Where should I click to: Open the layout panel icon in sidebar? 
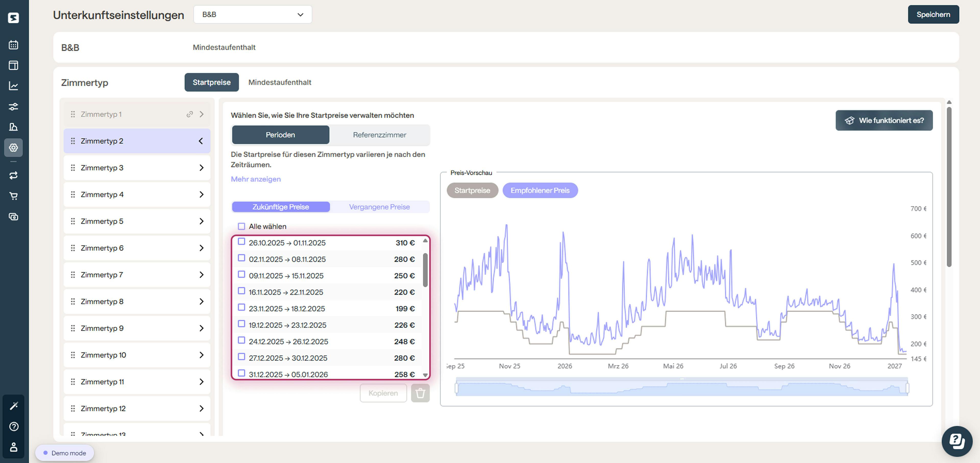point(13,65)
